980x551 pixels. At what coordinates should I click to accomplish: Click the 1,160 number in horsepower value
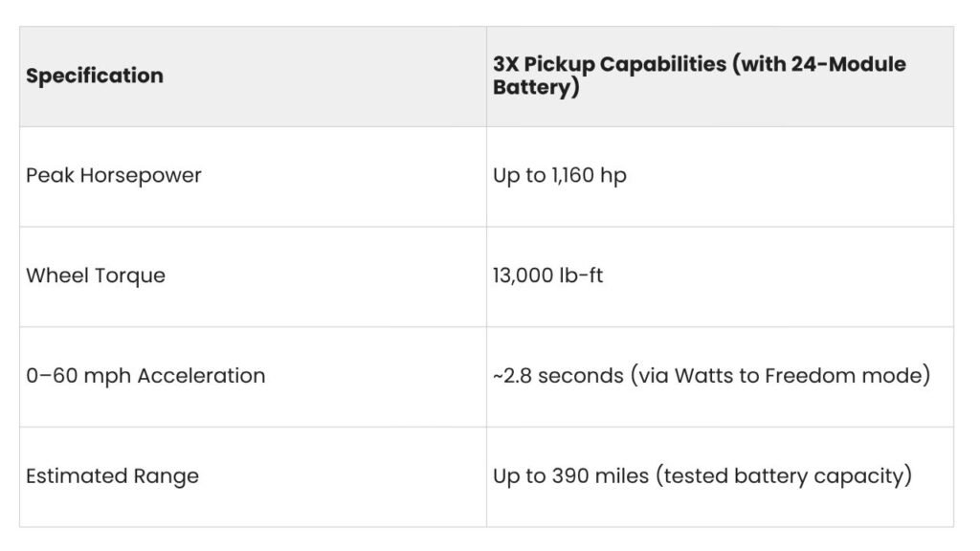(x=572, y=176)
